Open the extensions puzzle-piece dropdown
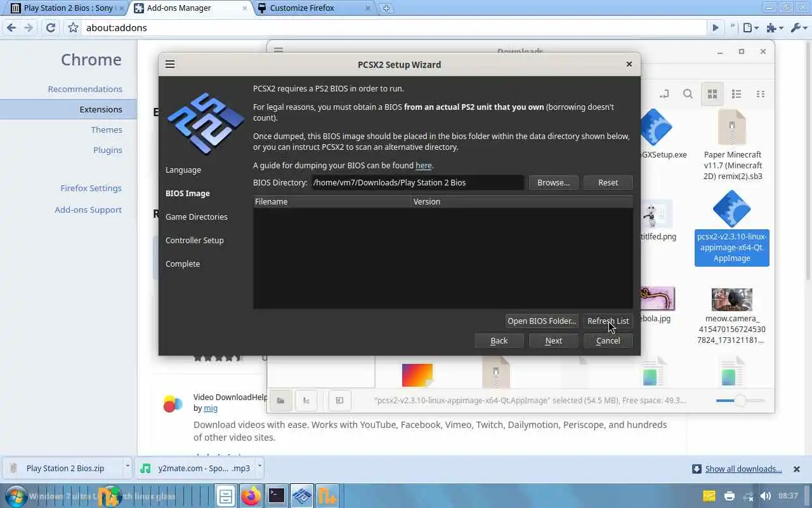This screenshot has width=812, height=508. coord(775,28)
